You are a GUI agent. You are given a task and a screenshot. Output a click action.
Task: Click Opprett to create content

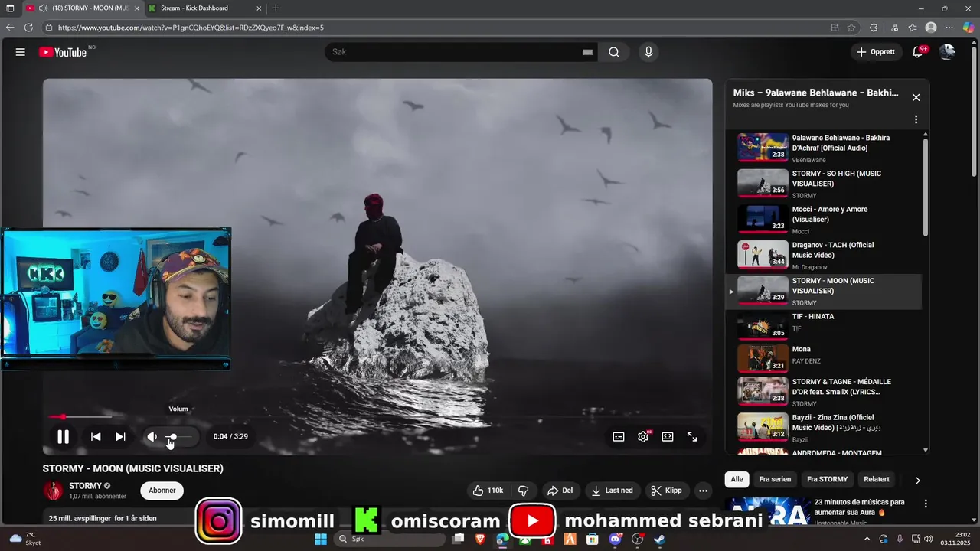(875, 52)
